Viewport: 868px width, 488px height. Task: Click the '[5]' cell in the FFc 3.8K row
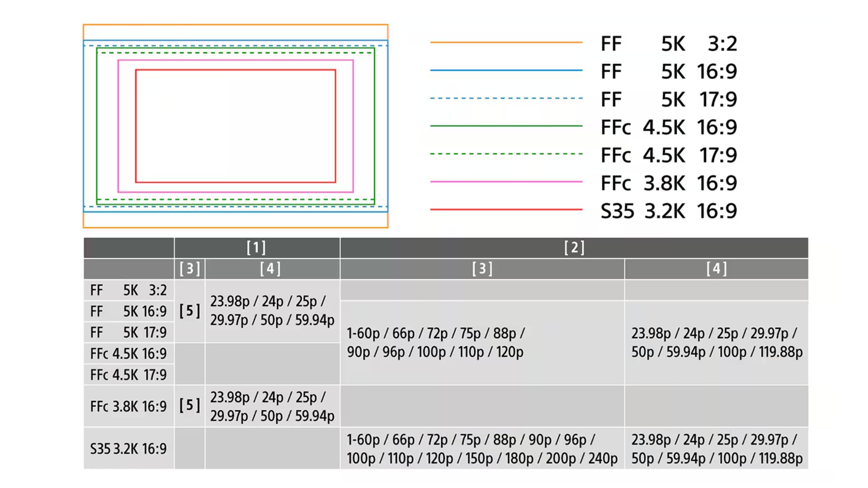(190, 406)
